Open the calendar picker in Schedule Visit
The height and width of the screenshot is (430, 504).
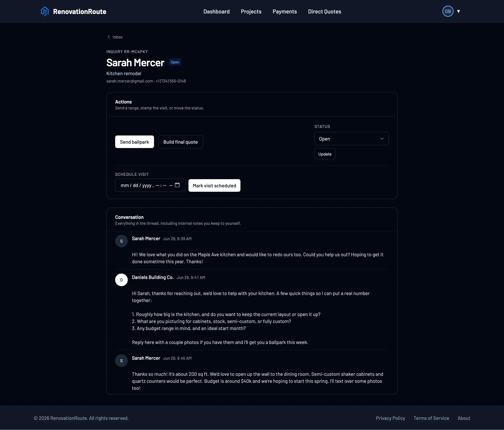click(x=177, y=185)
